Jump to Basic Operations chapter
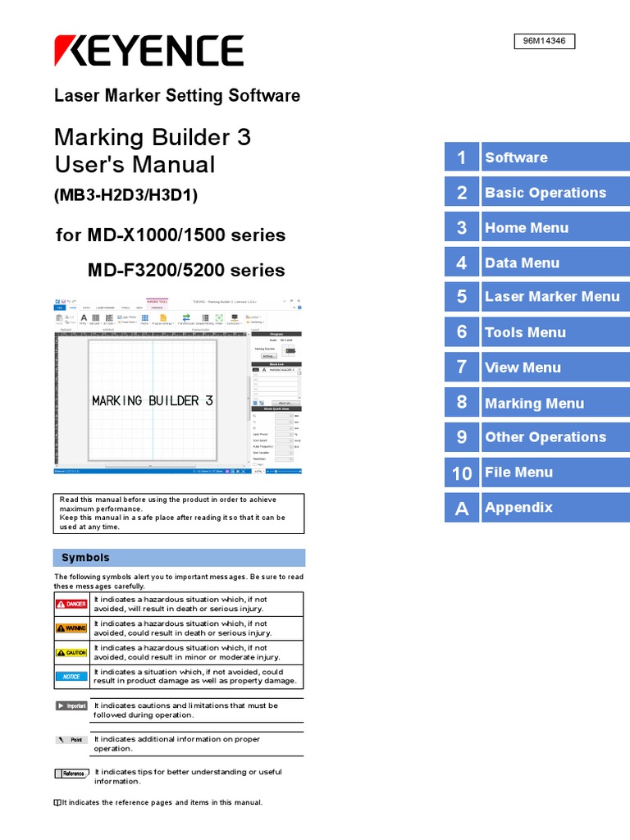 (536, 192)
